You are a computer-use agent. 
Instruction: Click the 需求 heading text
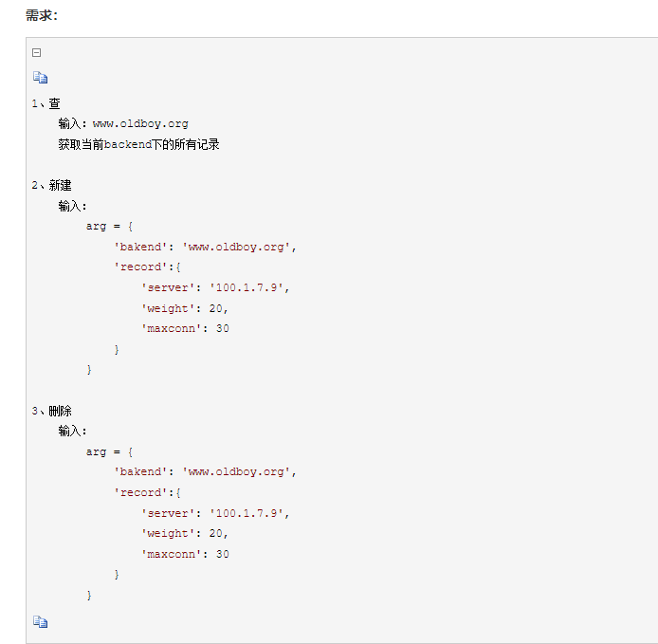coord(41,15)
